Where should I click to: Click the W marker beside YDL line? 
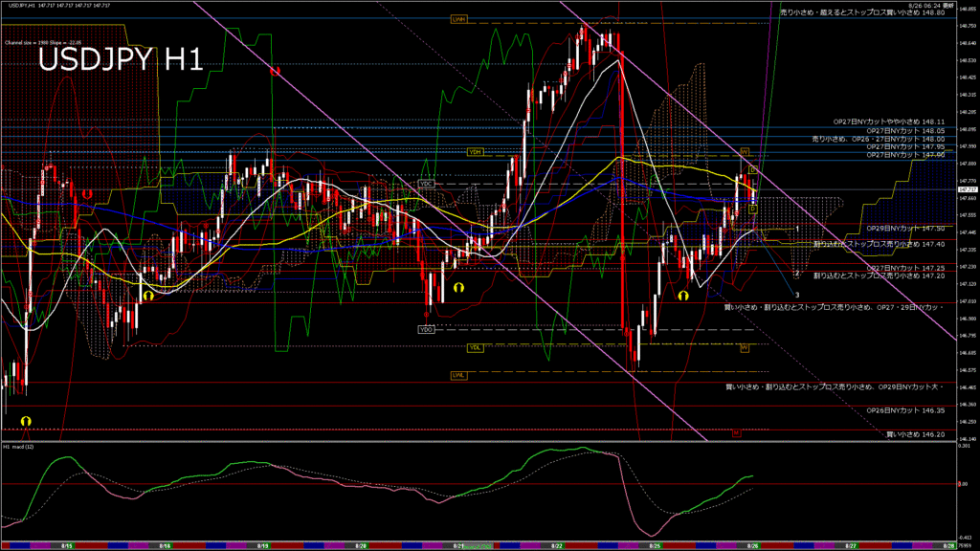[x=744, y=348]
